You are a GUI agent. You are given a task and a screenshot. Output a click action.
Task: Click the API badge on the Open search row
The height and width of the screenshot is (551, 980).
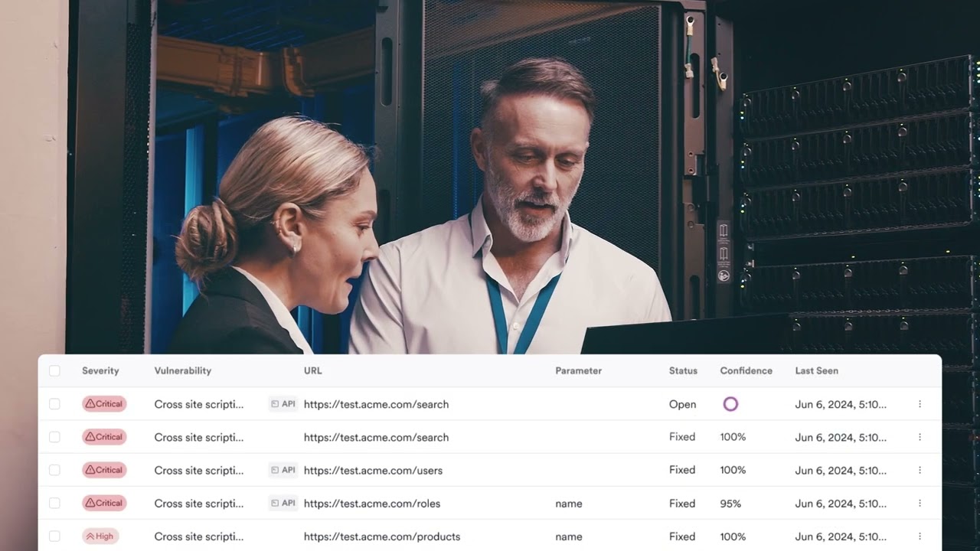283,404
